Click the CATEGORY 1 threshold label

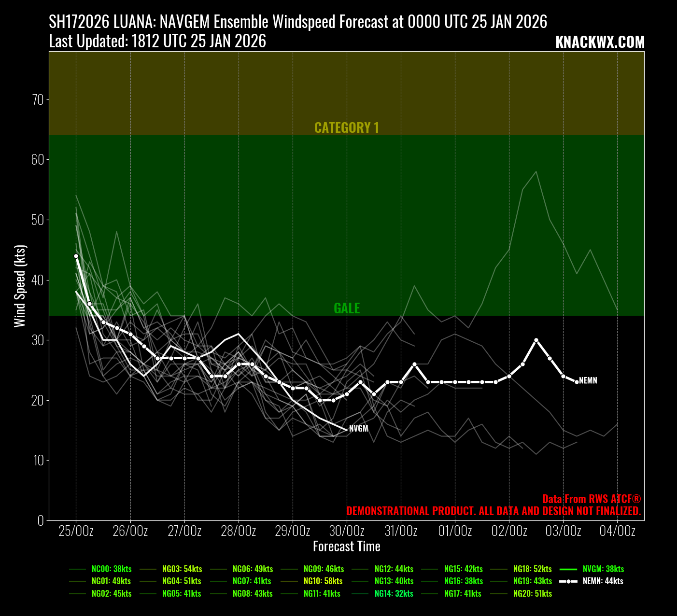tap(347, 127)
